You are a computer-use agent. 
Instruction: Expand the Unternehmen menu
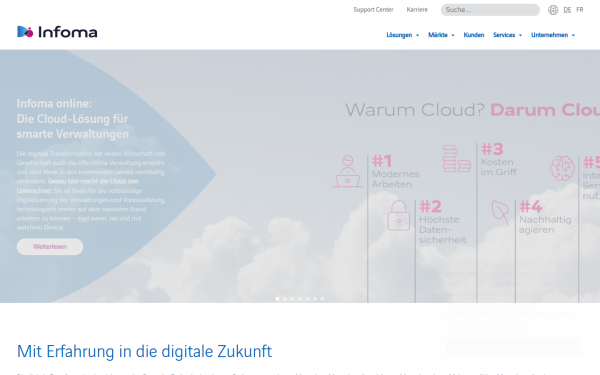tap(553, 35)
